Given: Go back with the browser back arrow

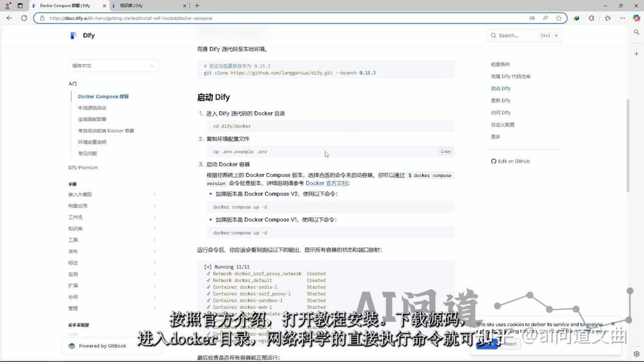Looking at the screenshot, I should coord(9,18).
